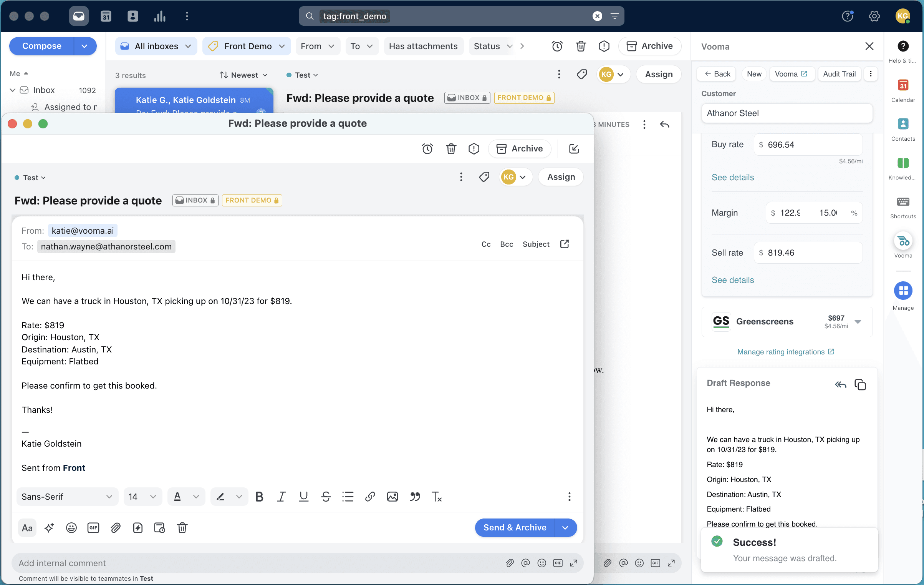Click the tag icon beside KG avatar
Viewport: 924px width, 585px height.
pyautogui.click(x=484, y=177)
